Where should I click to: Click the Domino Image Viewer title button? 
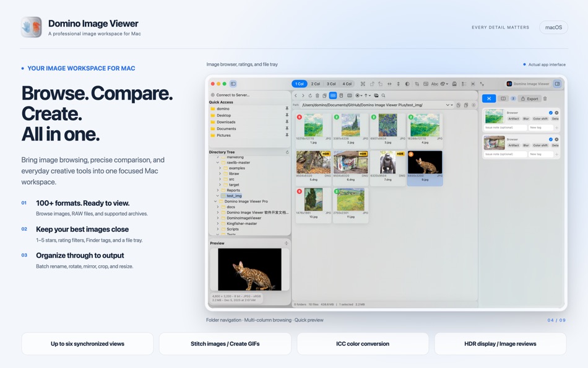coord(528,84)
